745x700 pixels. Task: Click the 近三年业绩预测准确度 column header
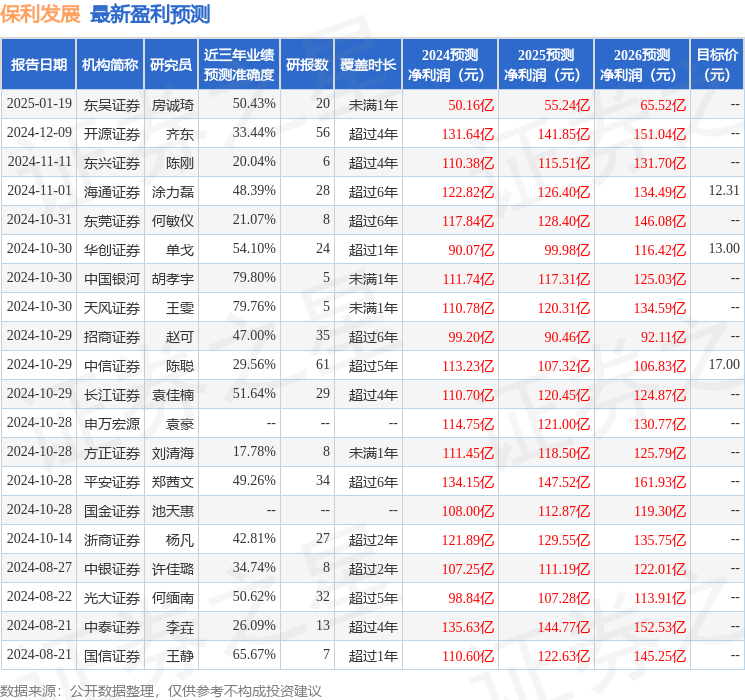point(239,64)
